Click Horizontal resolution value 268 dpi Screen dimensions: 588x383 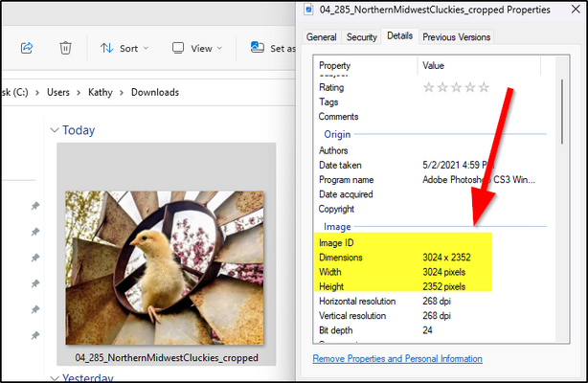pos(437,302)
